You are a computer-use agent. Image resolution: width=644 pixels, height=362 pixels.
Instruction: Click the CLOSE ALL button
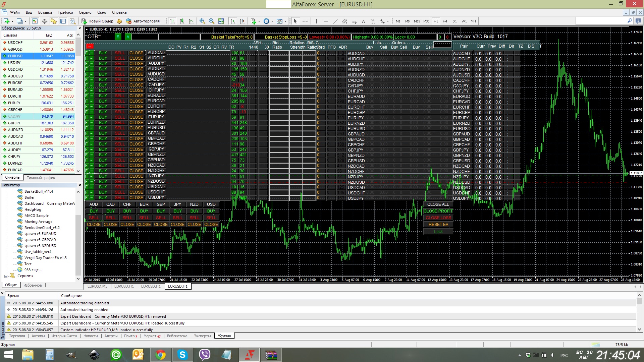pos(438,204)
